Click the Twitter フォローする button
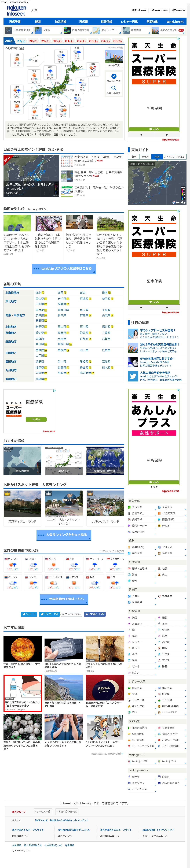The width and height of the screenshot is (190, 868). (49, 614)
